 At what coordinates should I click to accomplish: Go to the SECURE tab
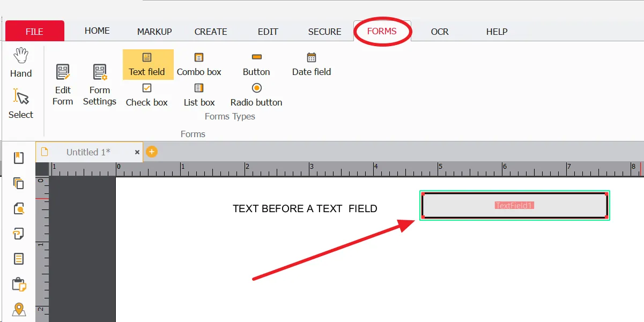pos(325,32)
